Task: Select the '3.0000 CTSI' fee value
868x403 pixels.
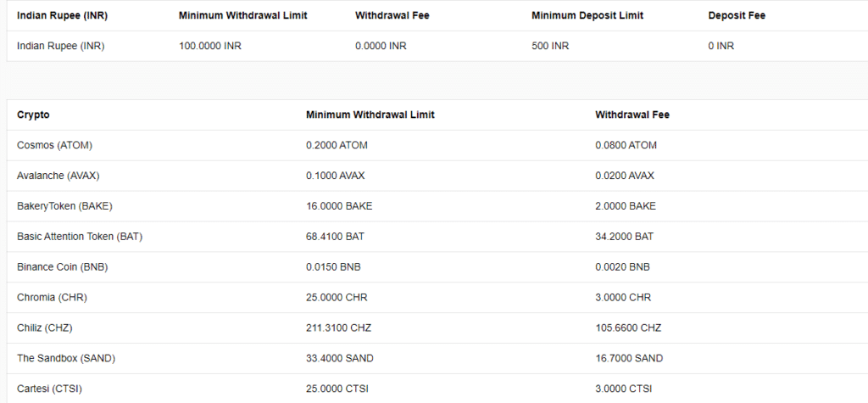Action: click(x=624, y=389)
